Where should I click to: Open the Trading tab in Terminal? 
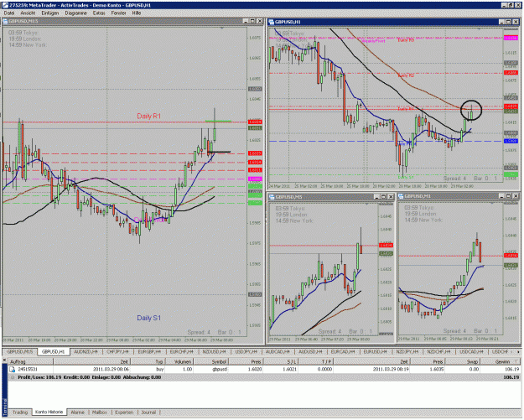20,412
